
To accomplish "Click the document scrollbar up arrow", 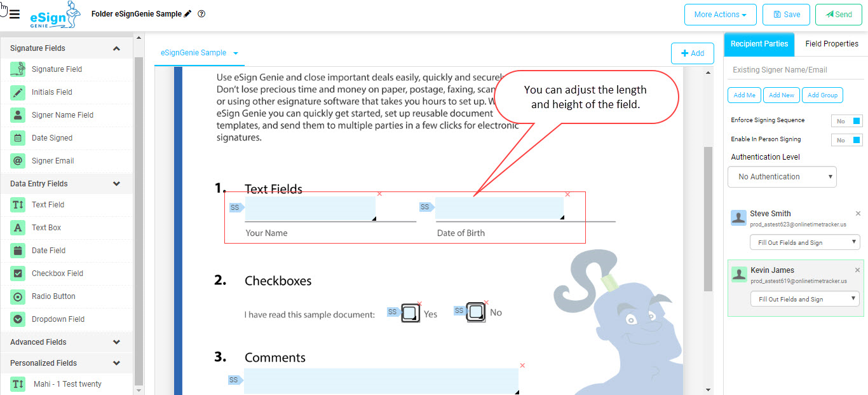I will (709, 72).
